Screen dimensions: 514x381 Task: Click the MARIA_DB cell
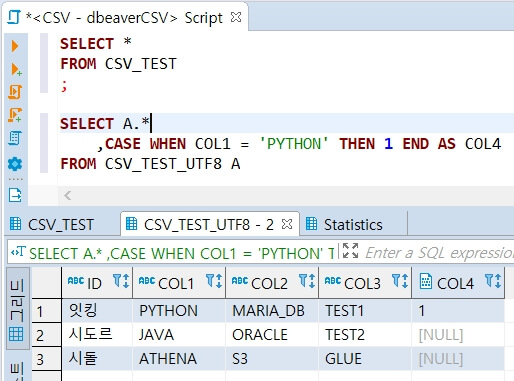pyautogui.click(x=272, y=311)
